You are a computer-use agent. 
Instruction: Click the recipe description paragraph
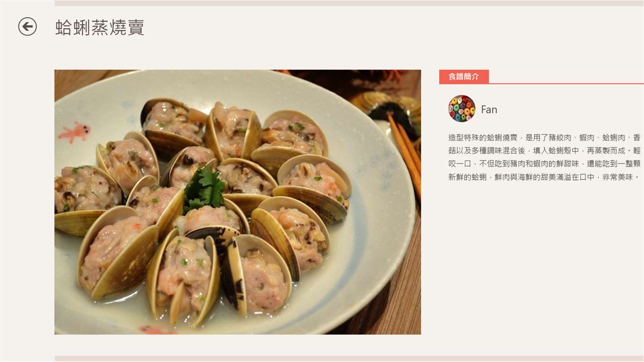544,157
